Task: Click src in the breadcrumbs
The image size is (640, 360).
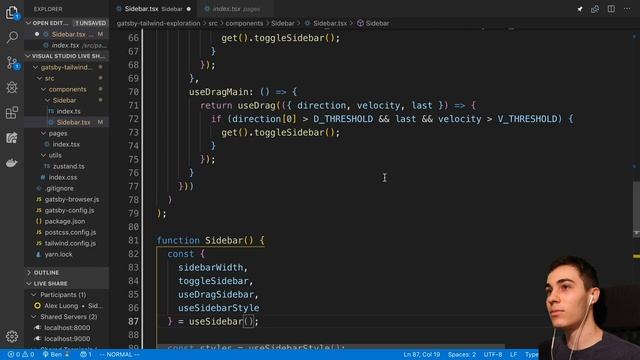Action: point(213,23)
